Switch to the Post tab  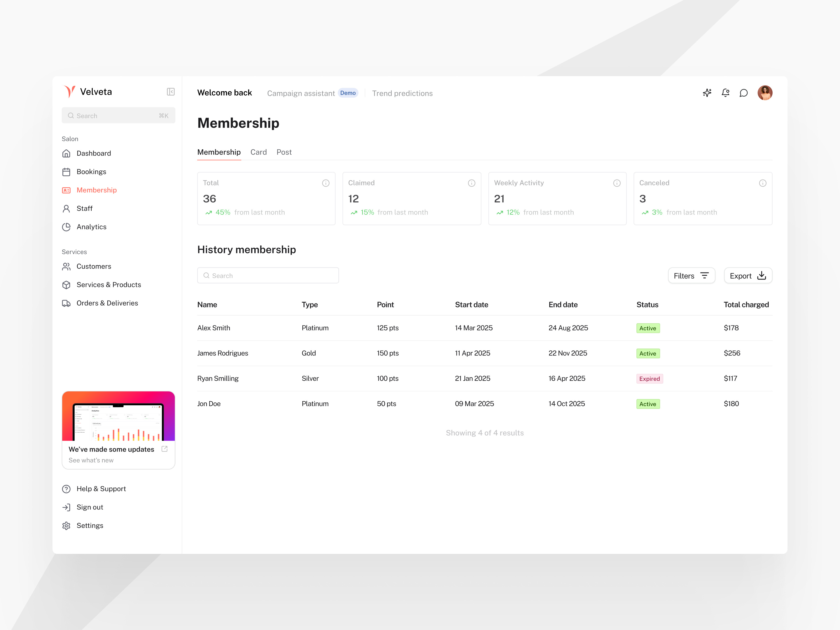[x=284, y=152]
